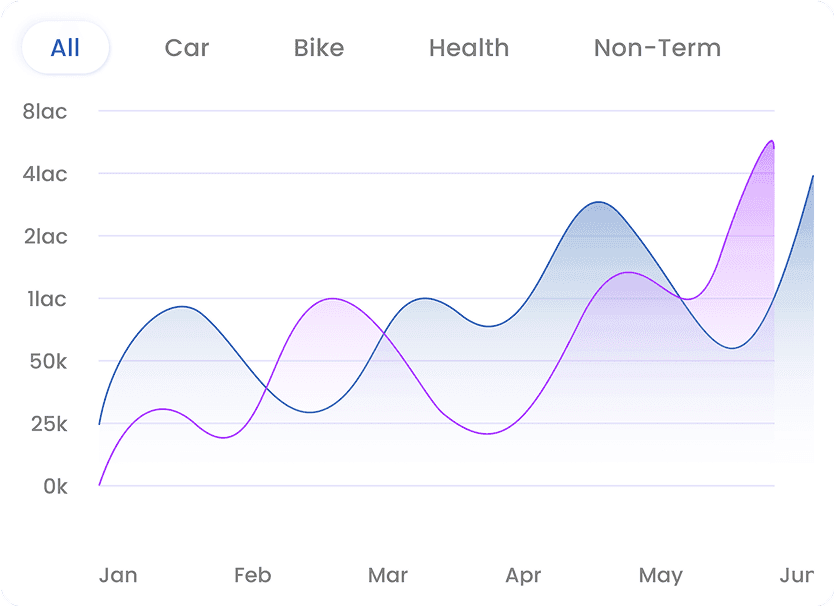Click the Feb month label
Image resolution: width=834 pixels, height=606 pixels.
(252, 575)
